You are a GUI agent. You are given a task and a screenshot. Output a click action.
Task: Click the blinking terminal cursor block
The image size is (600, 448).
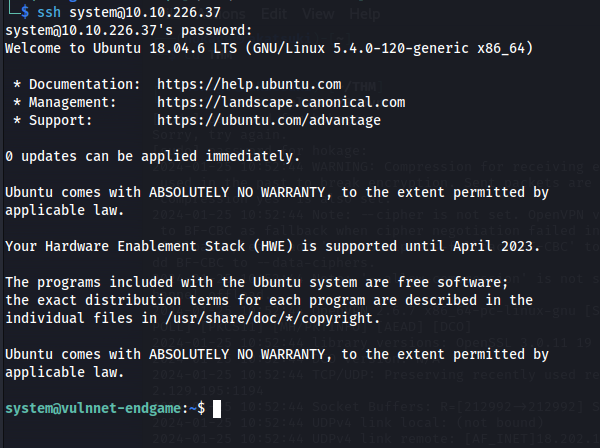217,409
